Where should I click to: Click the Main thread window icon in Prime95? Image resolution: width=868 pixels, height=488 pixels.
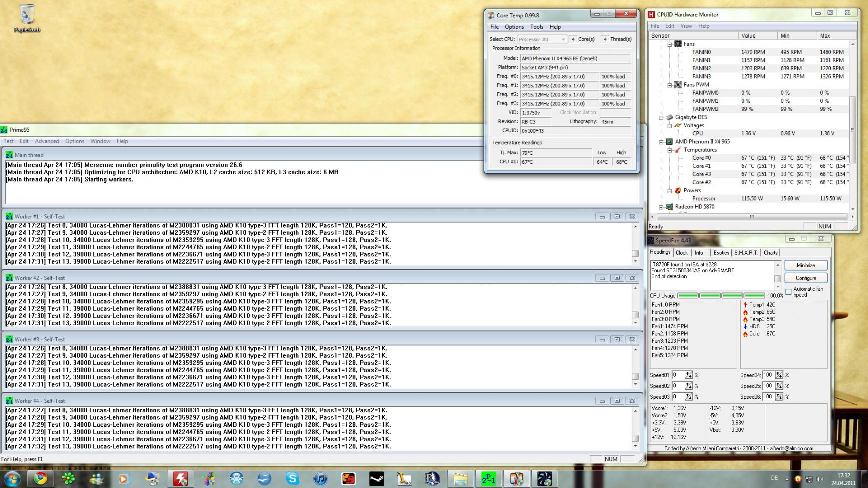[9, 155]
